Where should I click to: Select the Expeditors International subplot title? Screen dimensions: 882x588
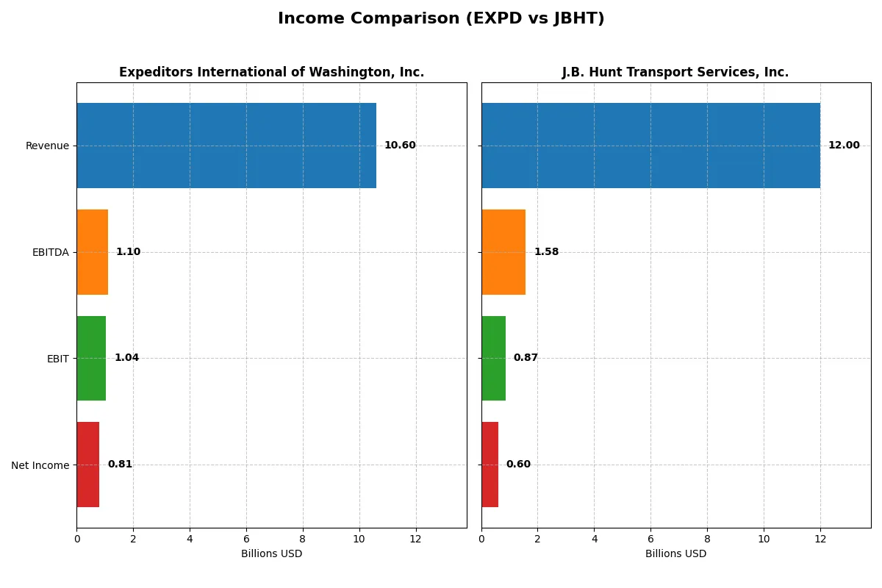[272, 71]
